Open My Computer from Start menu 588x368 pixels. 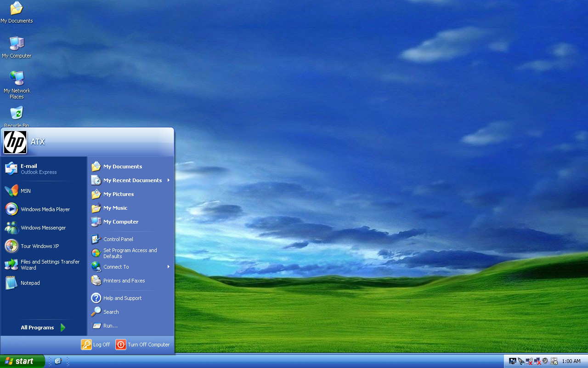[131, 222]
